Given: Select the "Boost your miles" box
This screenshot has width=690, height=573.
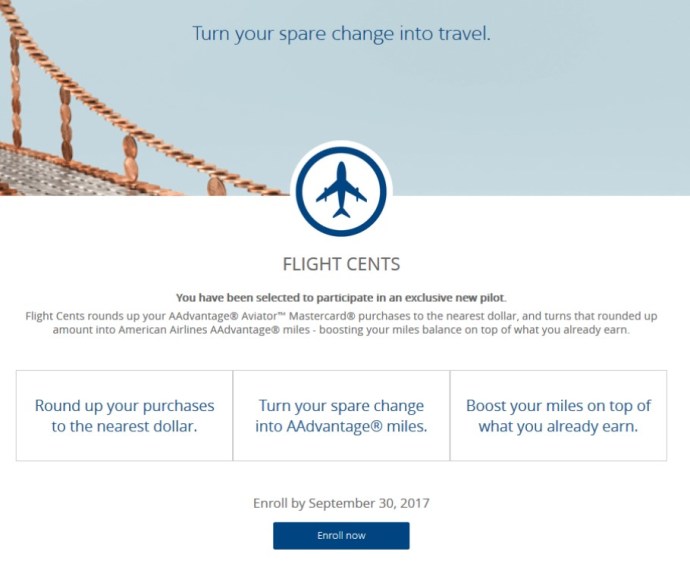Looking at the screenshot, I should (558, 415).
